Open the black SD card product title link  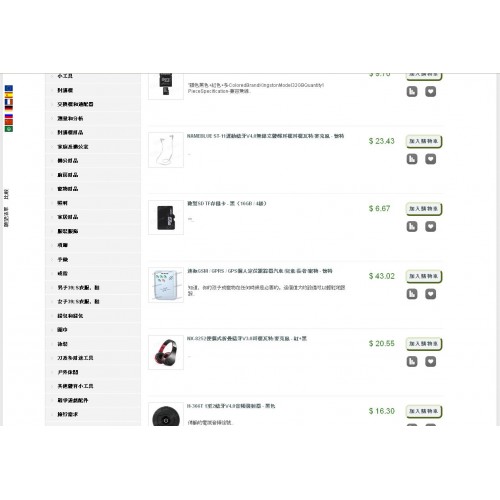[x=226, y=203]
